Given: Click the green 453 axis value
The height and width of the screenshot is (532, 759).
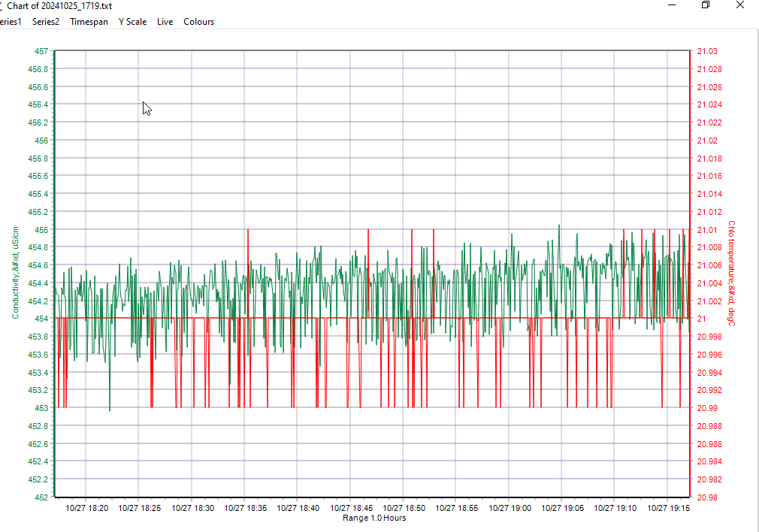Looking at the screenshot, I should [x=41, y=408].
